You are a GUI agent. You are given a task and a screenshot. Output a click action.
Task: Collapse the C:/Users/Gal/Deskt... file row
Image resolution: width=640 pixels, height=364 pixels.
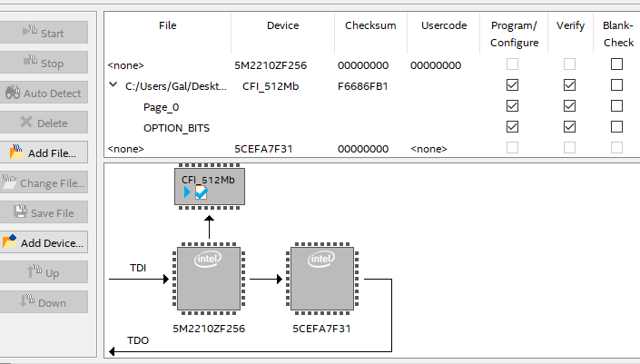[x=113, y=85]
